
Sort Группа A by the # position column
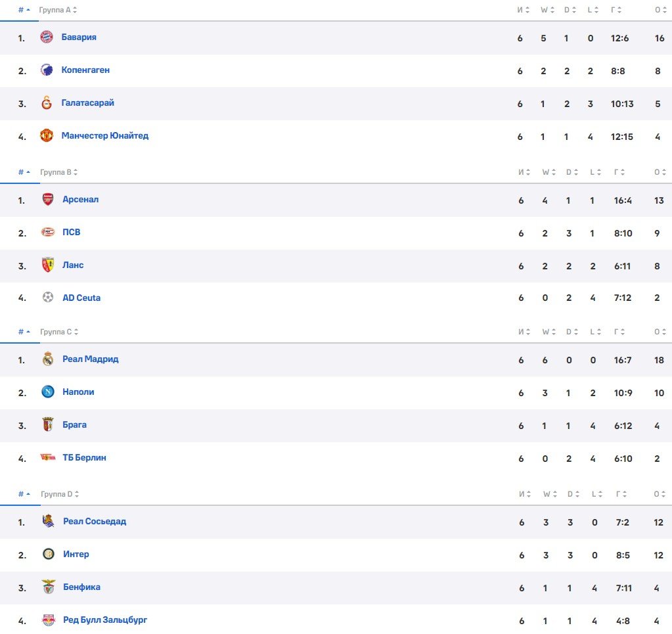pyautogui.click(x=24, y=11)
